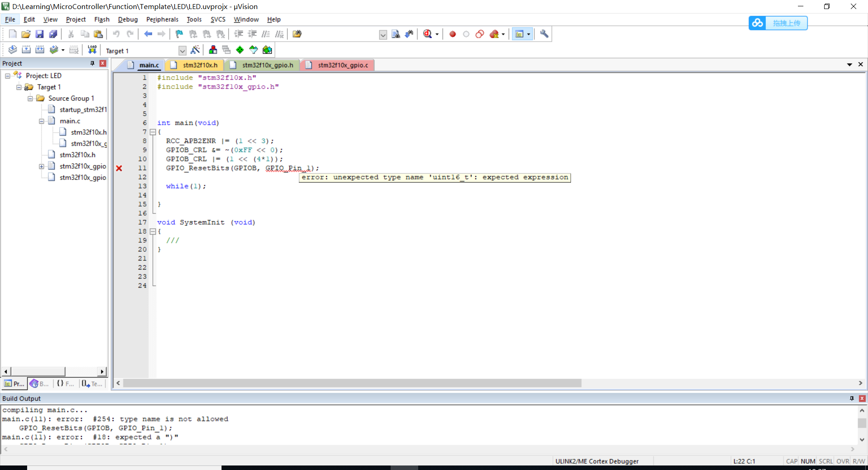
Task: Open Options for Target magic wand icon
Action: (195, 50)
